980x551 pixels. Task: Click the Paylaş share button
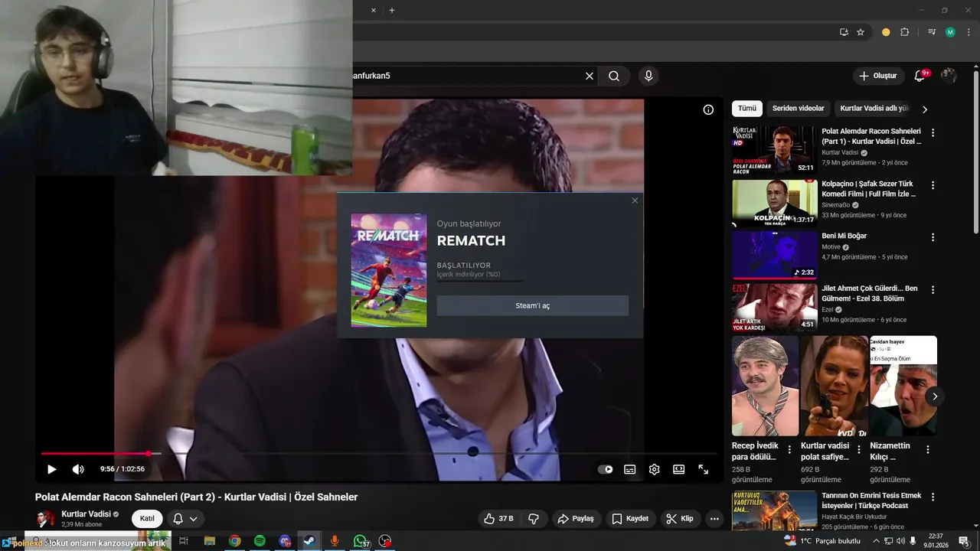pyautogui.click(x=576, y=519)
